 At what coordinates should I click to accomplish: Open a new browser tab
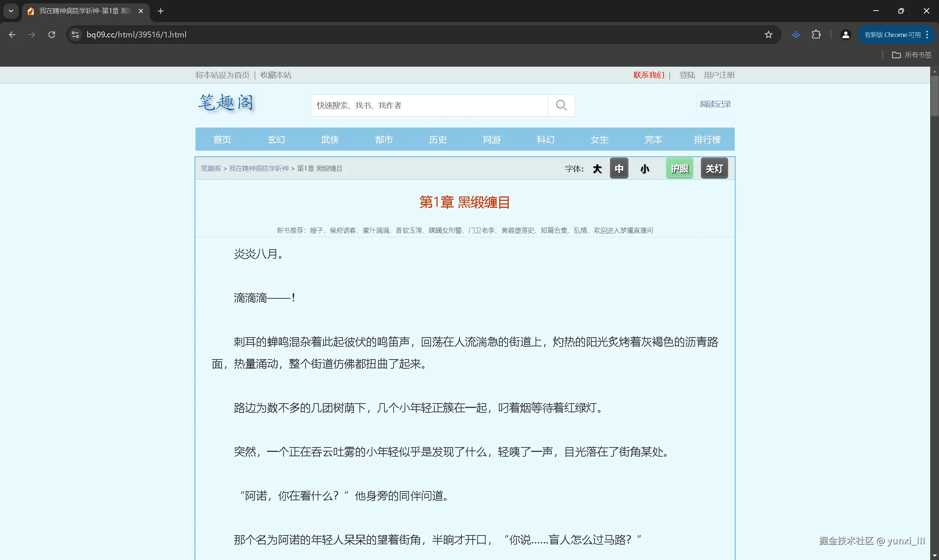tap(160, 11)
